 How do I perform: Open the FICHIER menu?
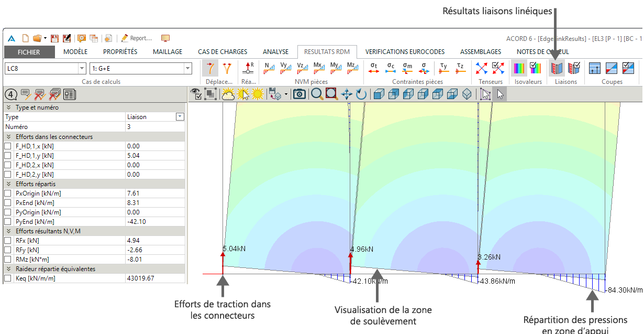click(x=29, y=52)
